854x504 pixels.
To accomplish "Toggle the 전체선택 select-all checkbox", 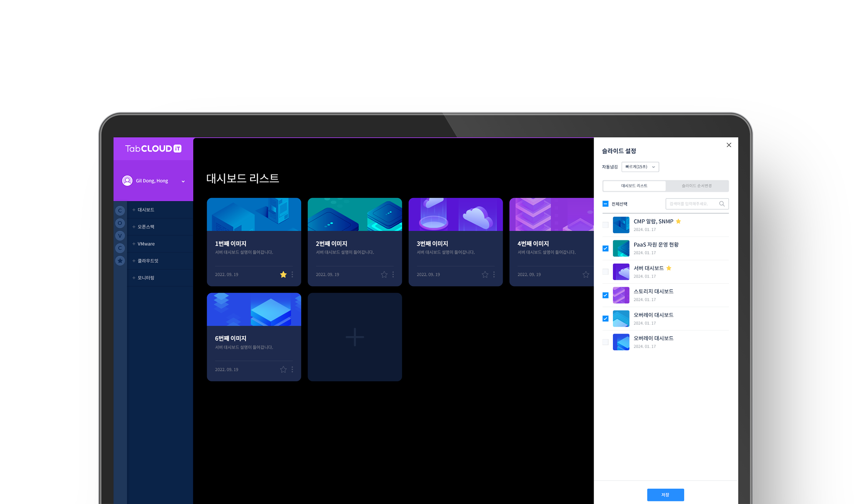I will (605, 204).
